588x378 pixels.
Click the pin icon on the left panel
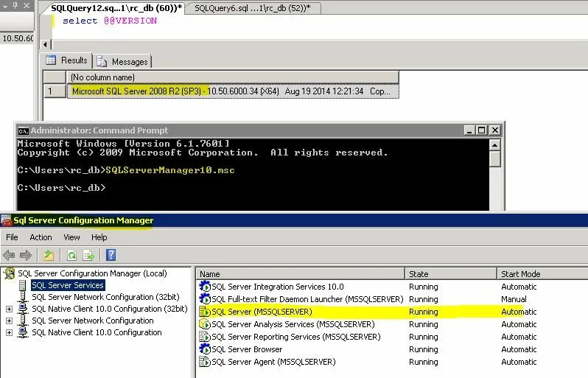tap(15, 5)
